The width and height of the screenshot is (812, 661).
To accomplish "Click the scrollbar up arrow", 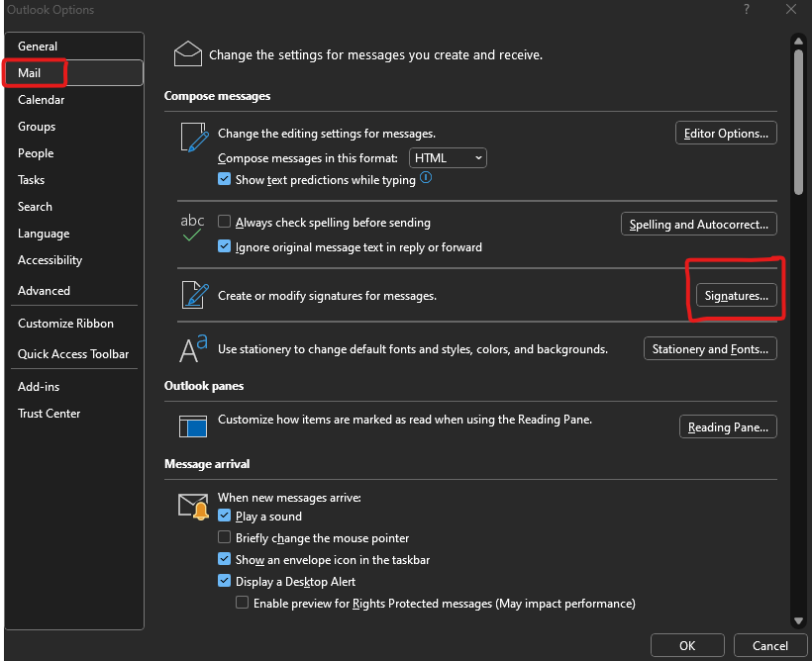I will (x=798, y=41).
